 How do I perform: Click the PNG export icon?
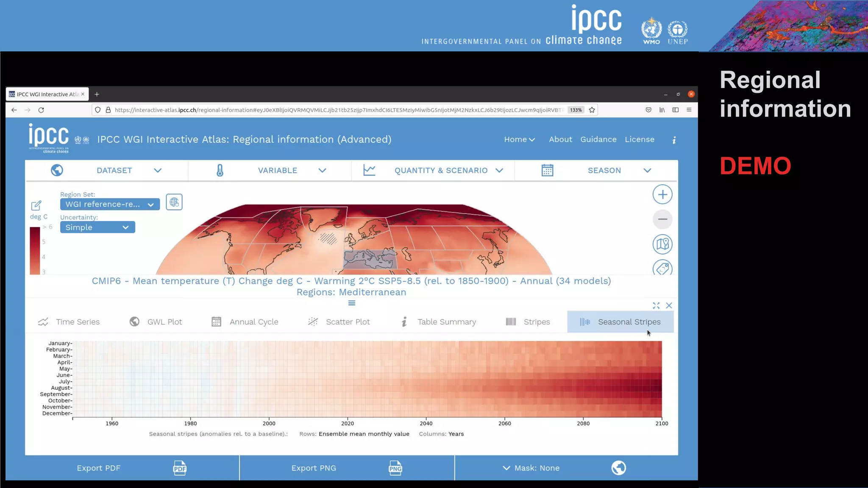coord(395,468)
